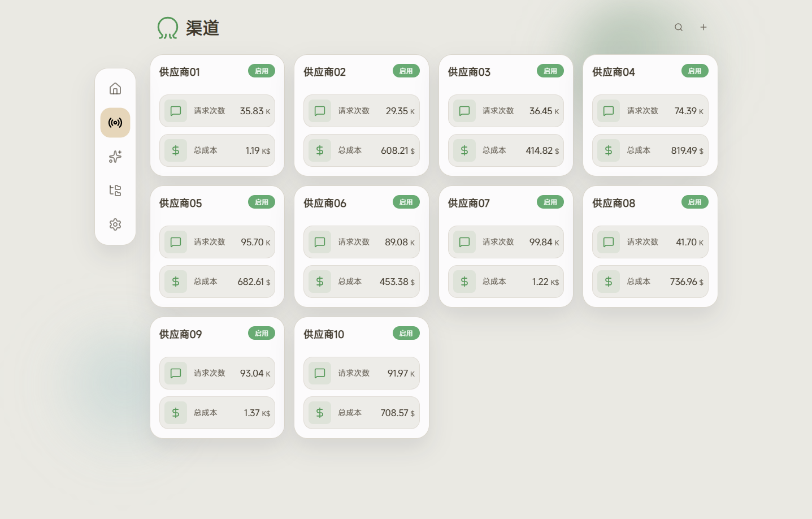The width and height of the screenshot is (812, 519).
Task: Toggle the 启用 badge on 供应商10
Action: tap(406, 333)
